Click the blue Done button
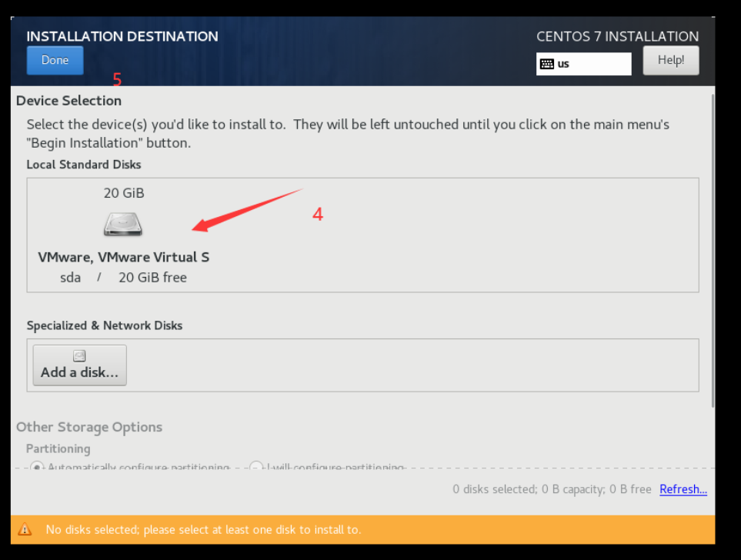The height and width of the screenshot is (560, 741). [x=55, y=61]
